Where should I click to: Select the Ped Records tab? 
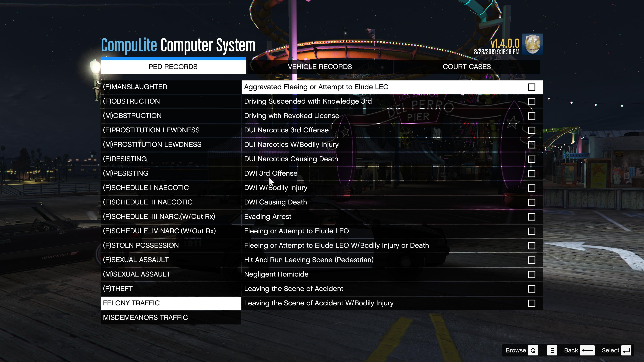173,67
